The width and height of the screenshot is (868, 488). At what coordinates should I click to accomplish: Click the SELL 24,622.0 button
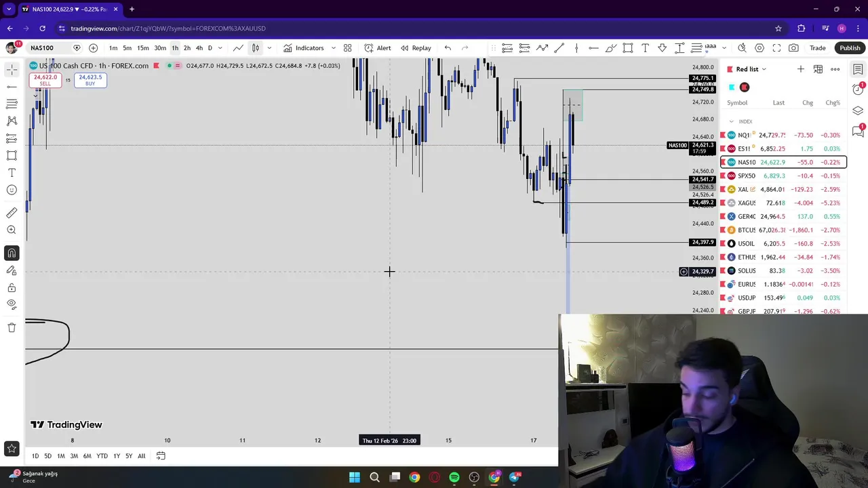(x=45, y=80)
